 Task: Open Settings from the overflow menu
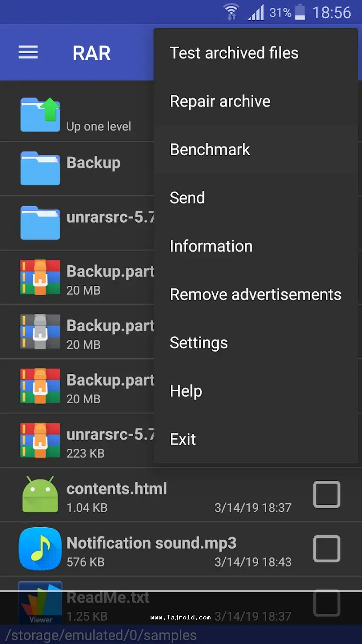tap(199, 343)
